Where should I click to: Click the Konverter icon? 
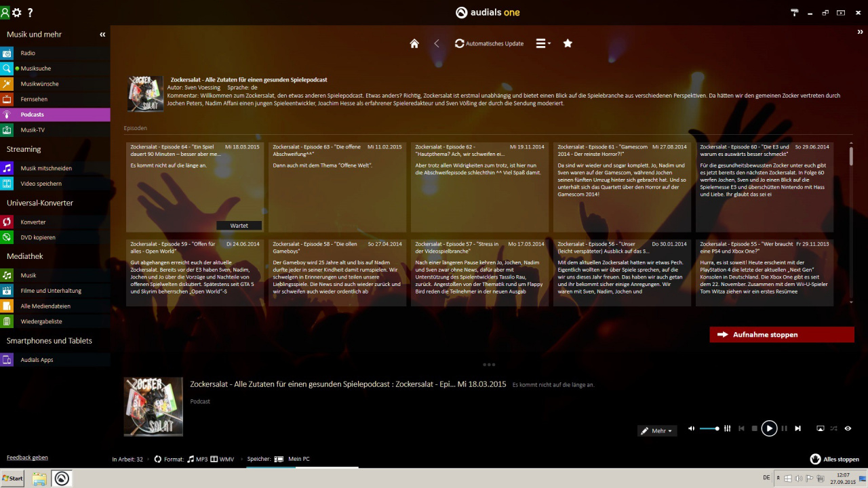point(7,222)
